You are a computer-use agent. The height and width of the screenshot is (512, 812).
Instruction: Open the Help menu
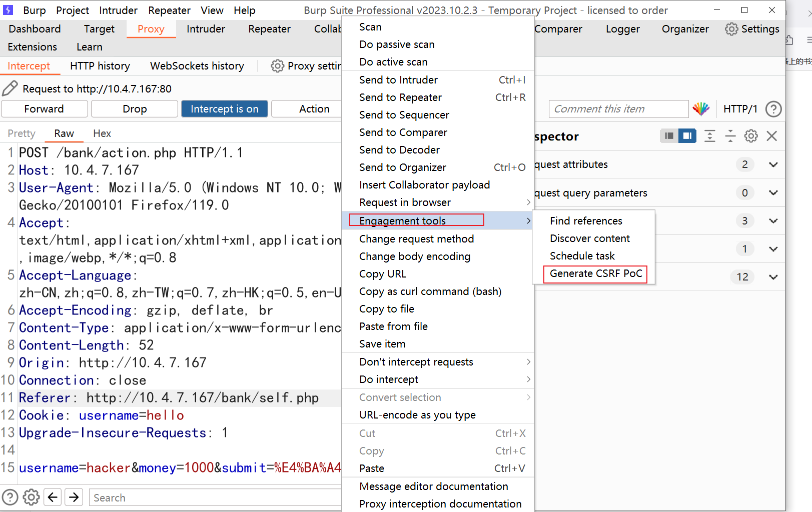(x=245, y=10)
